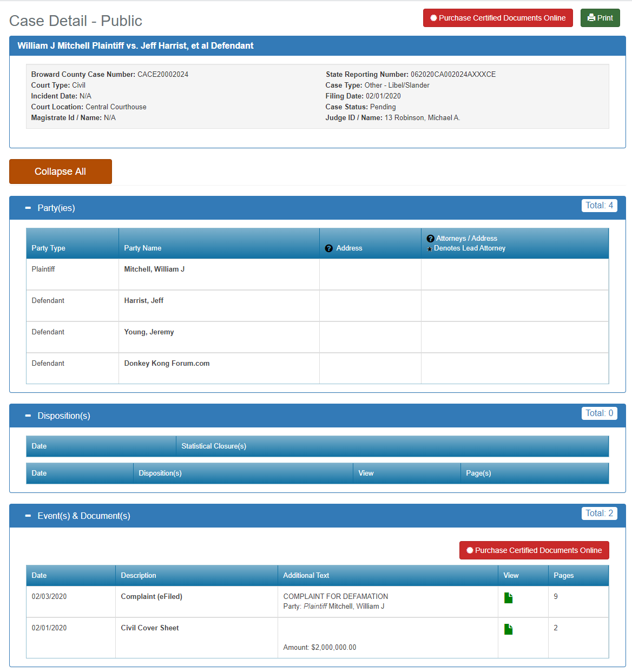The image size is (632, 672).
Task: Open the Complaint (eFiled) document icon
Action: tap(508, 598)
